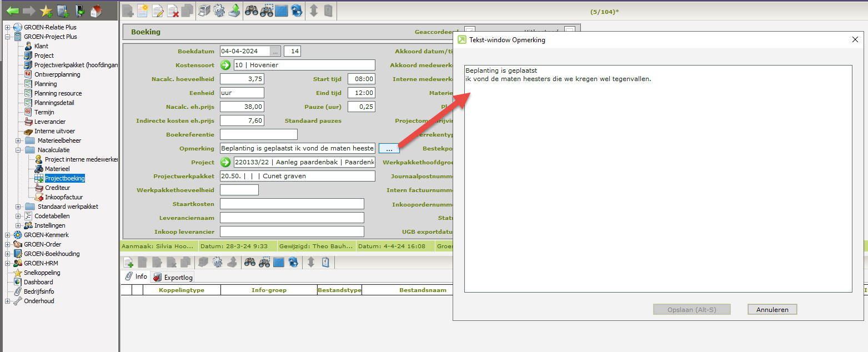Click the home icon in the navigation bar
868x352 pixels.
96,11
